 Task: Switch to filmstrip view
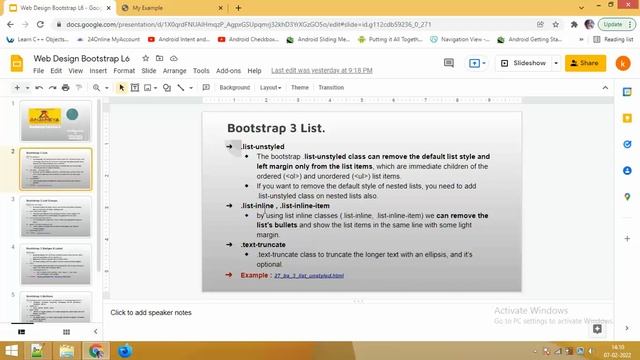[x=22, y=332]
